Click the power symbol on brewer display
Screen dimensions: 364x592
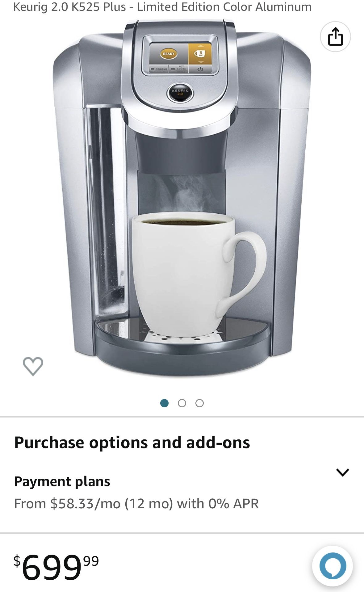200,69
